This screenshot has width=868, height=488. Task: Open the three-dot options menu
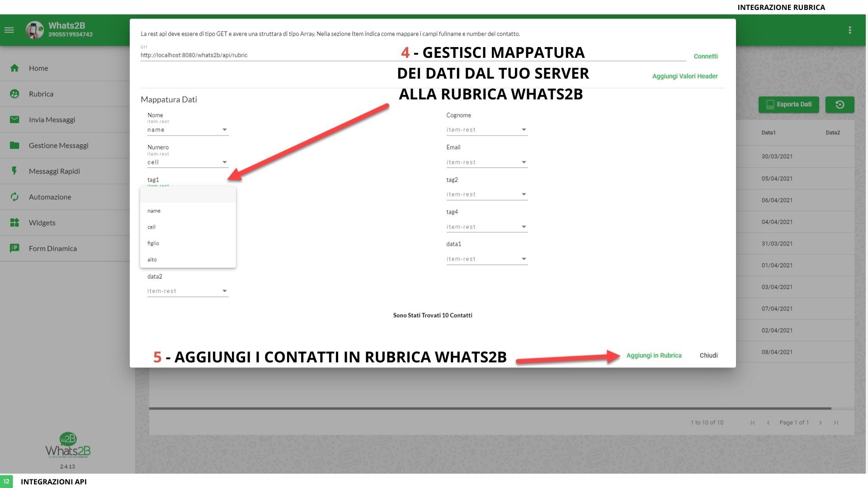850,30
